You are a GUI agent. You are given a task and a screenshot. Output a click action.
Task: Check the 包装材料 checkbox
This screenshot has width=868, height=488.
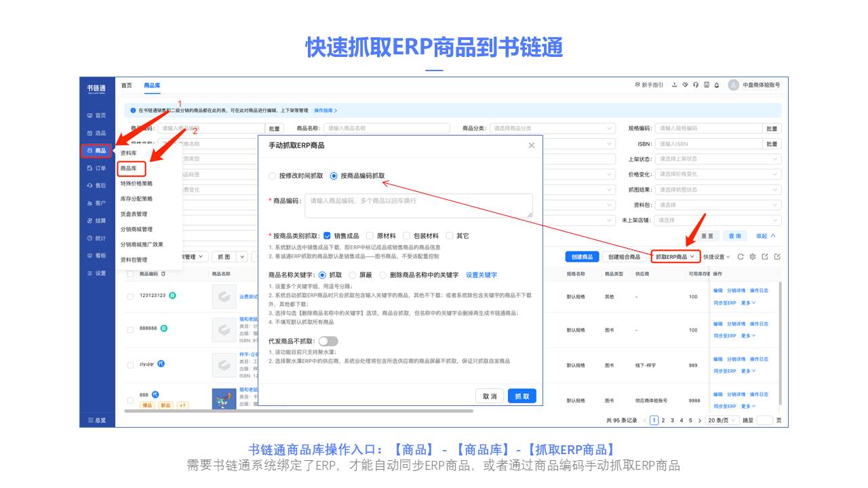click(407, 236)
